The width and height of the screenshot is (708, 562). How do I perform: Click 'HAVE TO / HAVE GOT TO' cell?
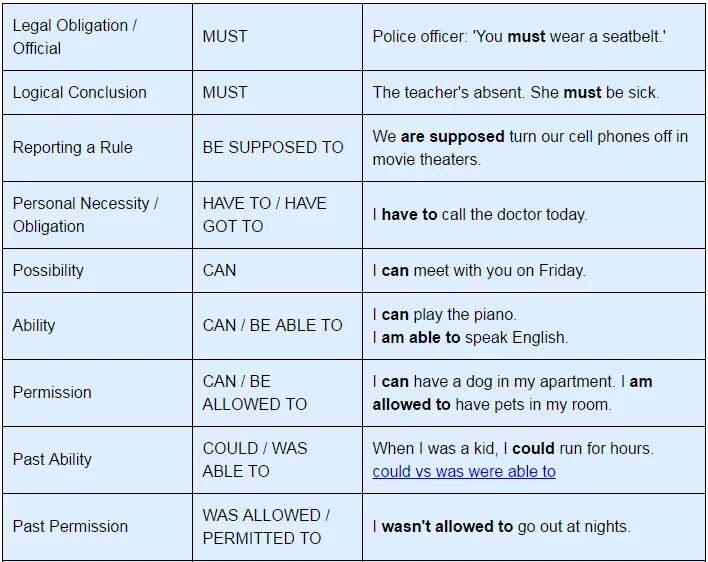277,215
